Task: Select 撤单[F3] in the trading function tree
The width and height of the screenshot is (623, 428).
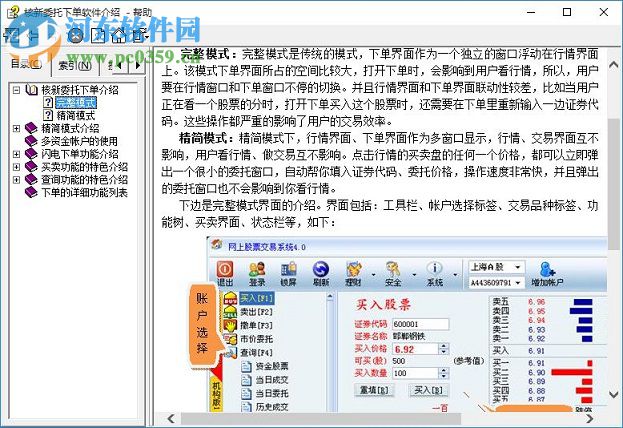Action: [257, 325]
